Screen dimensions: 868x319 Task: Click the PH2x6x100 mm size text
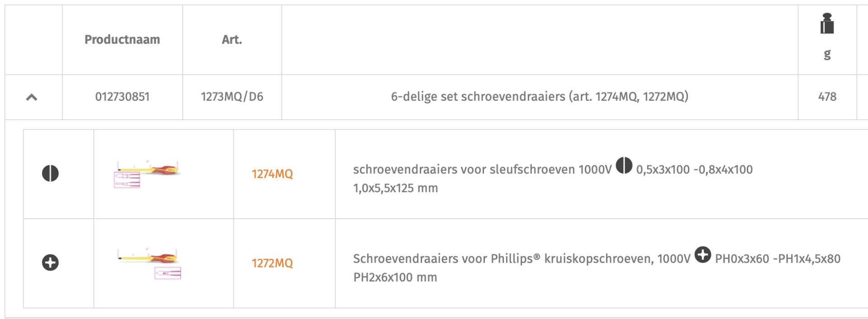click(395, 277)
